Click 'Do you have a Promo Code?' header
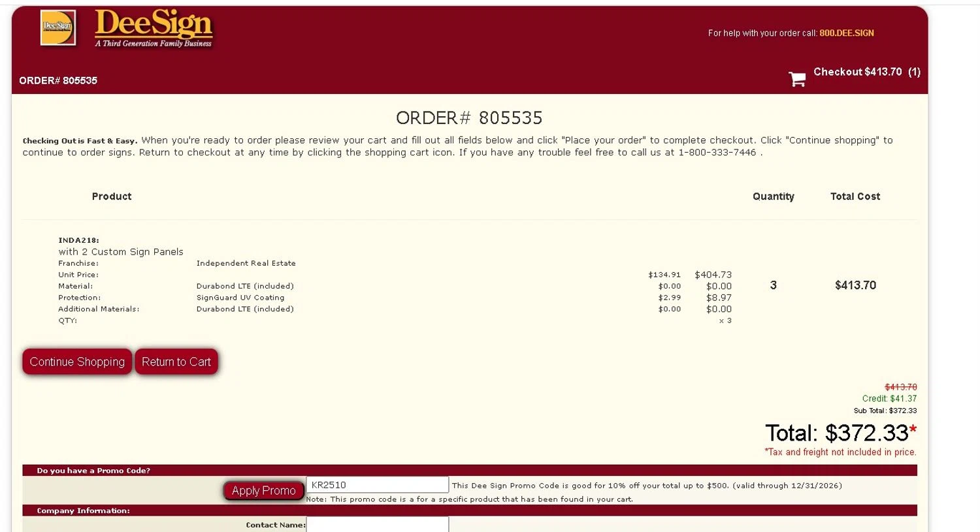Image resolution: width=980 pixels, height=532 pixels. (93, 471)
